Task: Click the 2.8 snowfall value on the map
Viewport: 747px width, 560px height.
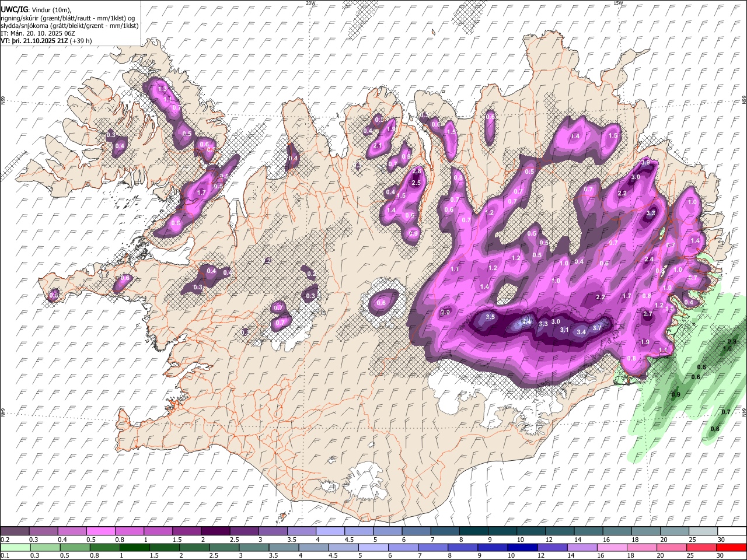Action: pos(417,171)
